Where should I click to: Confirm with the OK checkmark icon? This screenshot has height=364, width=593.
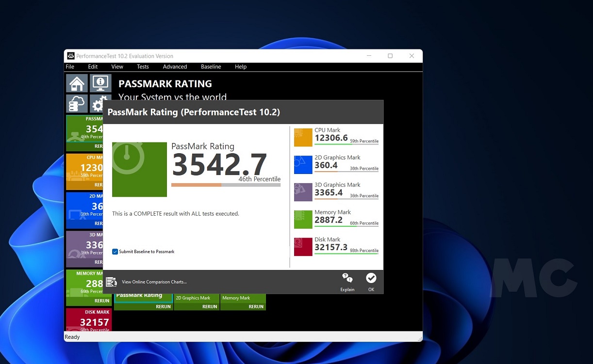[371, 278]
